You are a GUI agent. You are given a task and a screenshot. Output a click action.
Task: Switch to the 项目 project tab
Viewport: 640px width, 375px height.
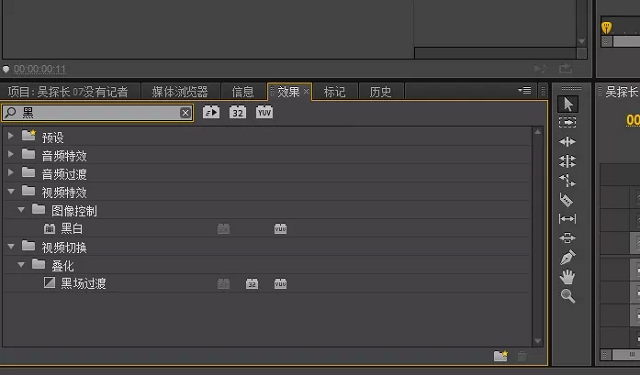coord(68,91)
